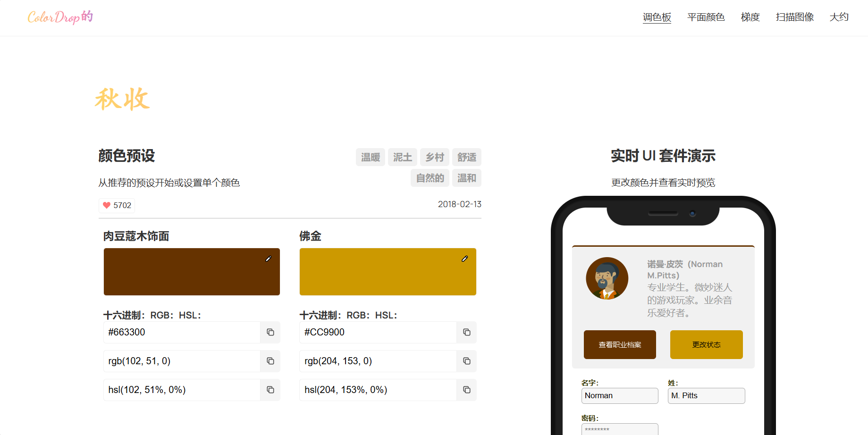Copy the hsl(102, 51%, 0%) value
This screenshot has height=435, width=868.
(x=270, y=390)
